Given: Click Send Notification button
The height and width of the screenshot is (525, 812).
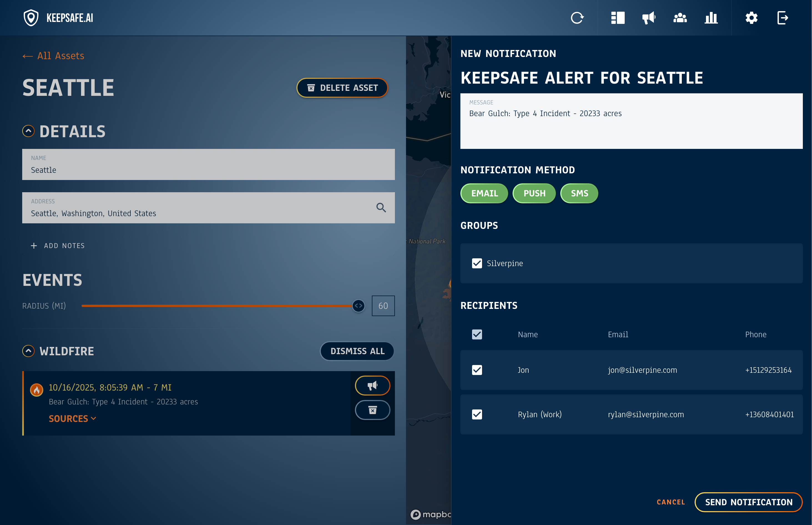Looking at the screenshot, I should point(748,502).
